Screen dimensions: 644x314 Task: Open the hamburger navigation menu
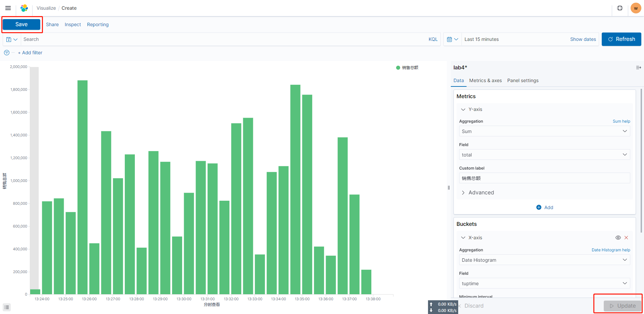click(8, 8)
